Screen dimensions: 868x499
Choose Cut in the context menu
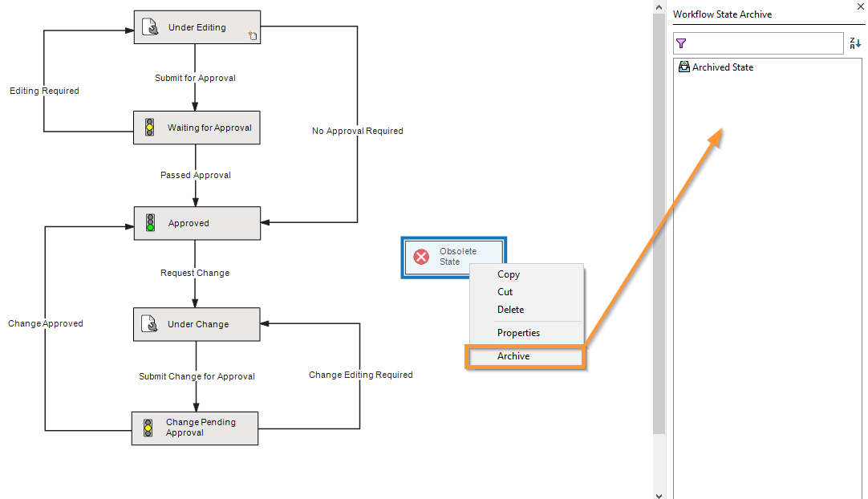[505, 291]
